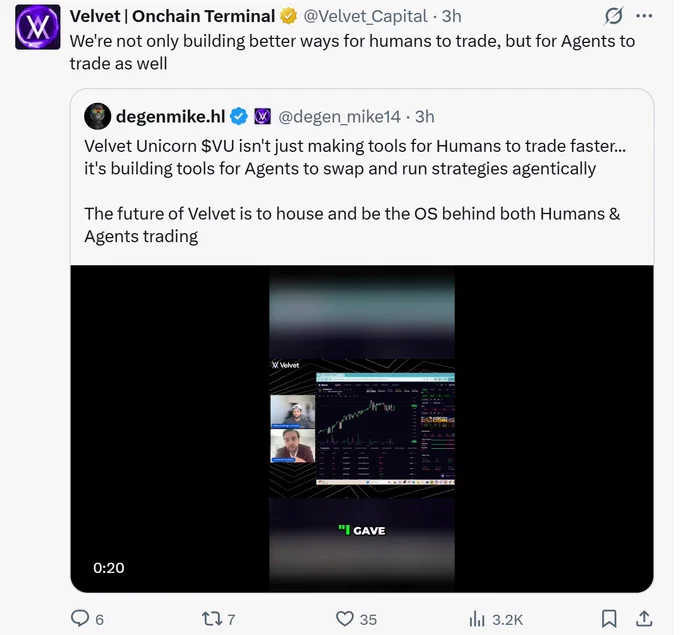Open the three-dot more options menu
The image size is (680, 635).
(x=644, y=16)
